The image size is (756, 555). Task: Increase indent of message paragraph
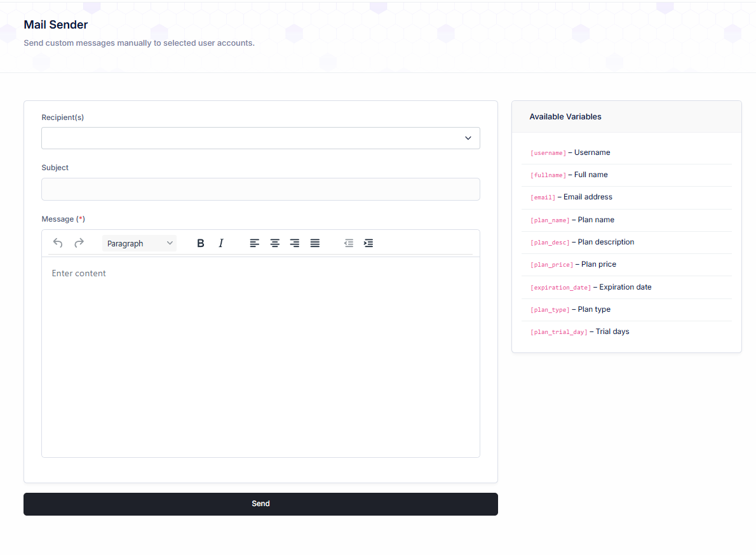tap(368, 243)
